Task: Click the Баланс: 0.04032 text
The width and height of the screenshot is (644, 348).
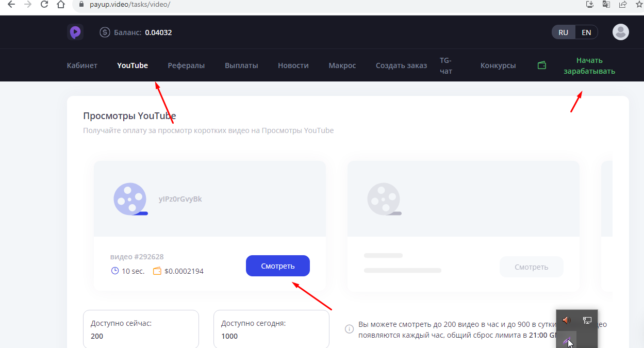Action: point(143,32)
